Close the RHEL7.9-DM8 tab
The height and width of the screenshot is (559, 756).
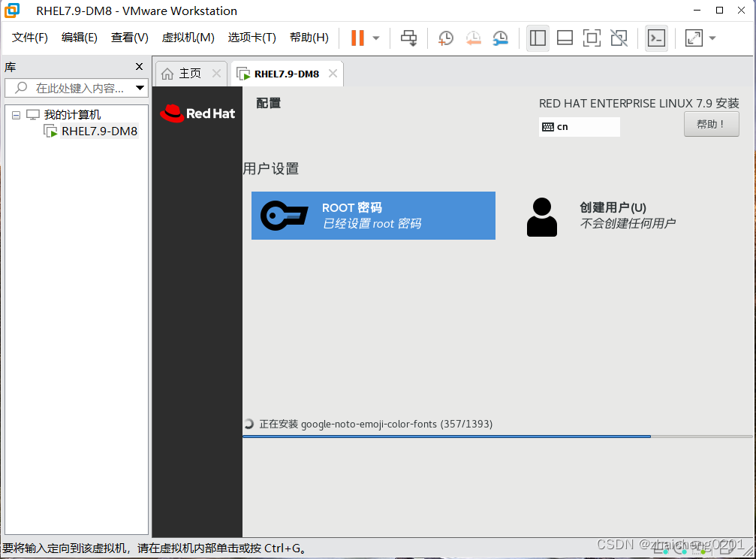pyautogui.click(x=333, y=74)
